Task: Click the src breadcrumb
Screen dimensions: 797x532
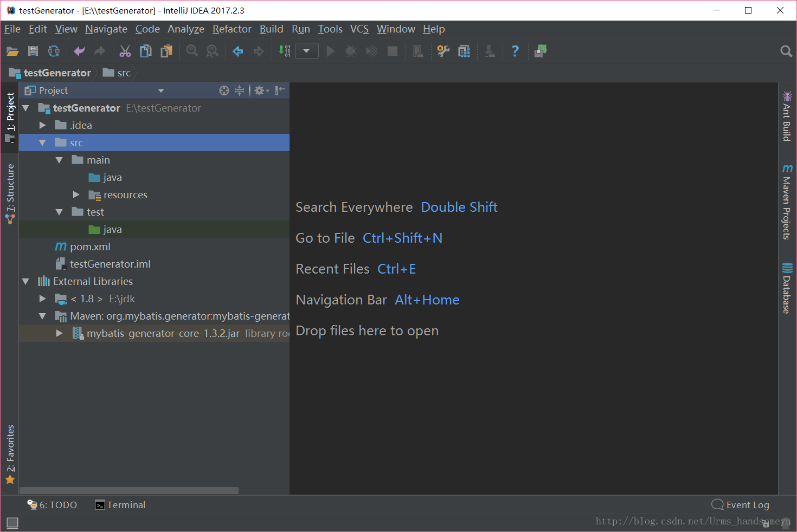Action: pyautogui.click(x=117, y=73)
